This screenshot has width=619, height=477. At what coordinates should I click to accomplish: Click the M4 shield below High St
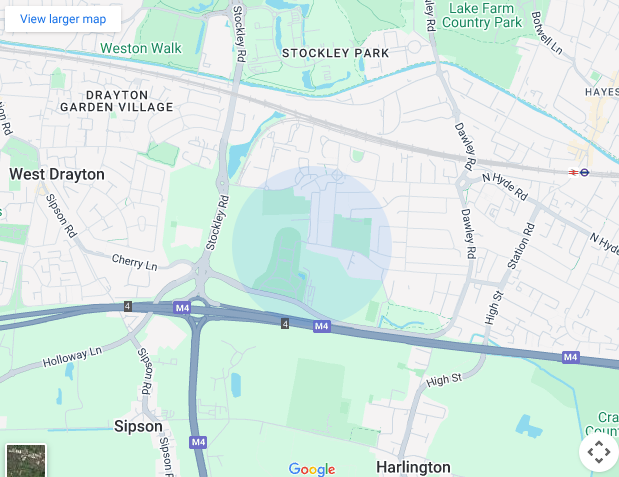(x=571, y=357)
